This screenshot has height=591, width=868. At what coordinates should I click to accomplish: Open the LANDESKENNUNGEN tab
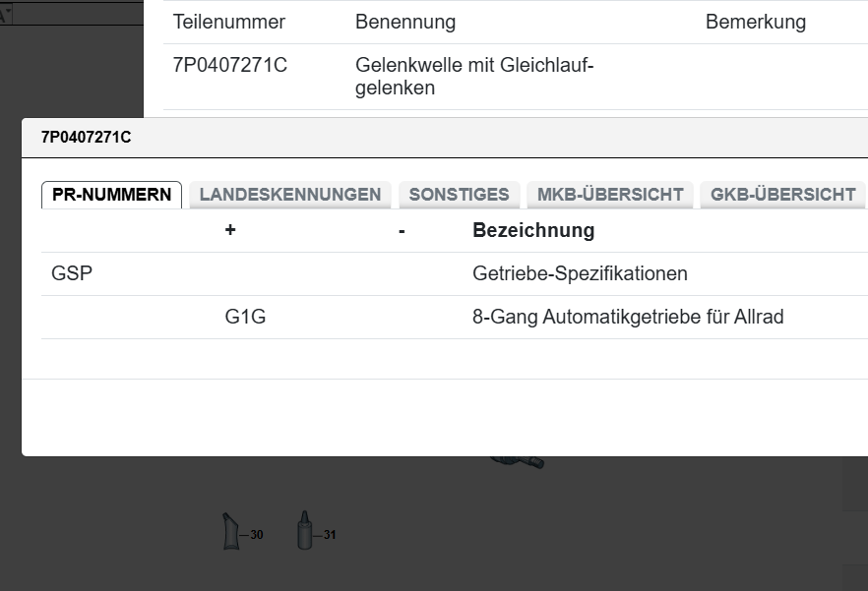(x=289, y=195)
